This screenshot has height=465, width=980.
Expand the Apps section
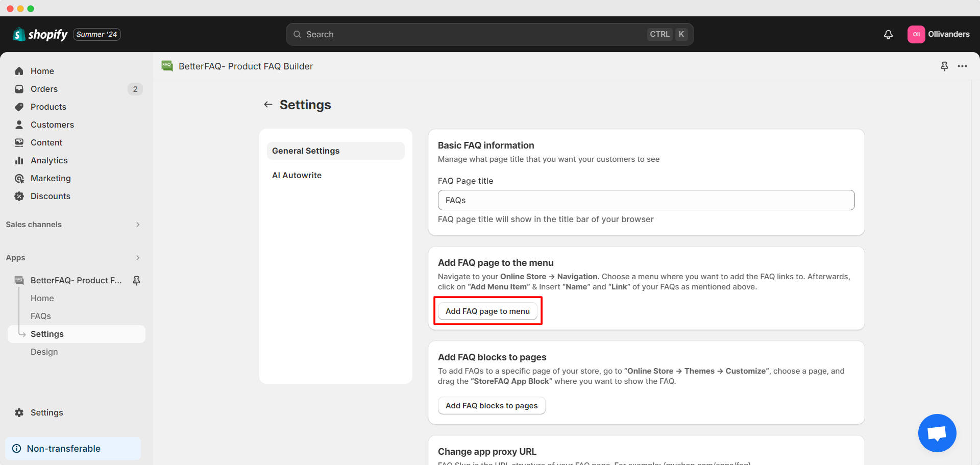pyautogui.click(x=73, y=258)
